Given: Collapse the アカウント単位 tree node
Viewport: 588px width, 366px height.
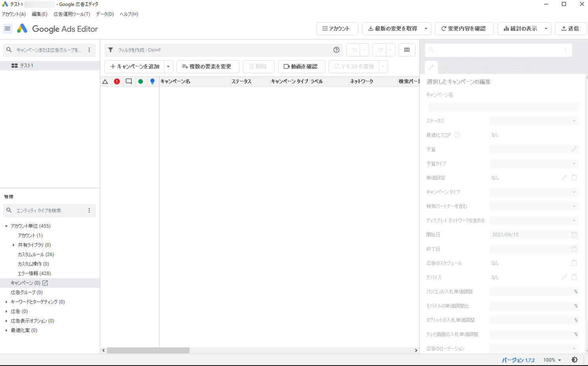Looking at the screenshot, I should (6, 226).
